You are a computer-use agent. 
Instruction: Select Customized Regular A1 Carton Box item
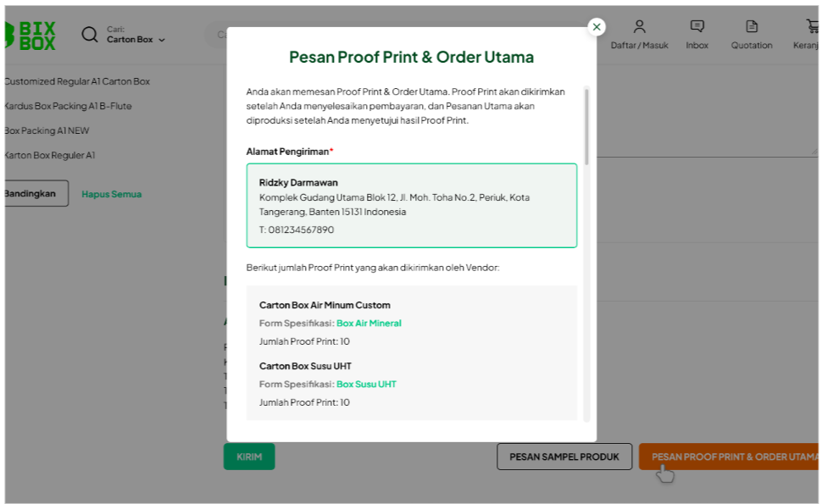(x=77, y=82)
